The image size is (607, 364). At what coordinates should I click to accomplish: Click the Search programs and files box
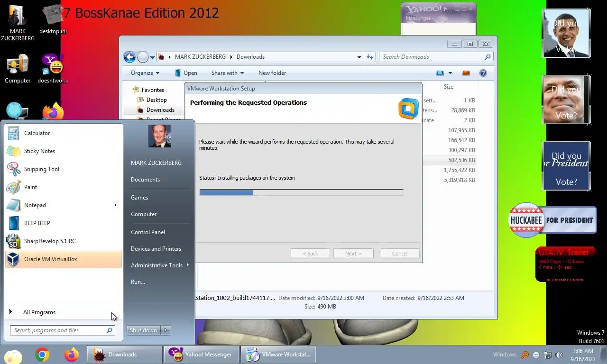point(63,330)
